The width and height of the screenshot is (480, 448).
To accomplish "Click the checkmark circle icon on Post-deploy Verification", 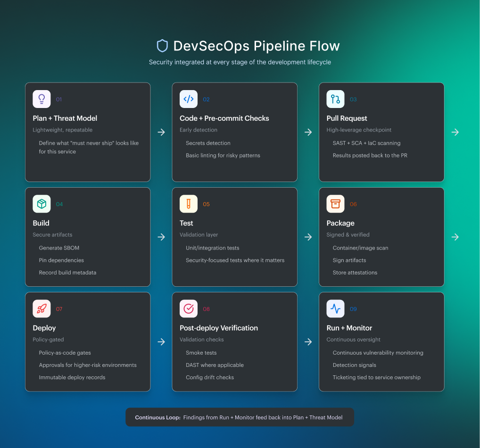I will pos(189,308).
